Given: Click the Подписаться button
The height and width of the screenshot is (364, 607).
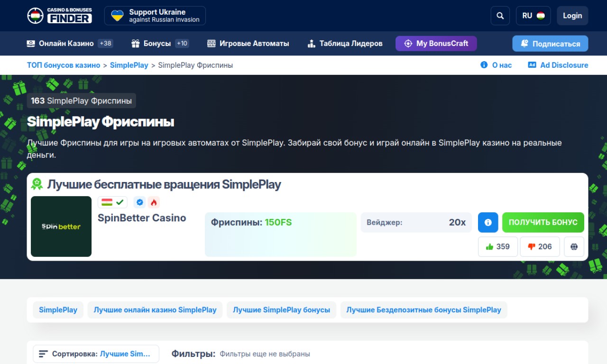Looking at the screenshot, I should point(550,44).
